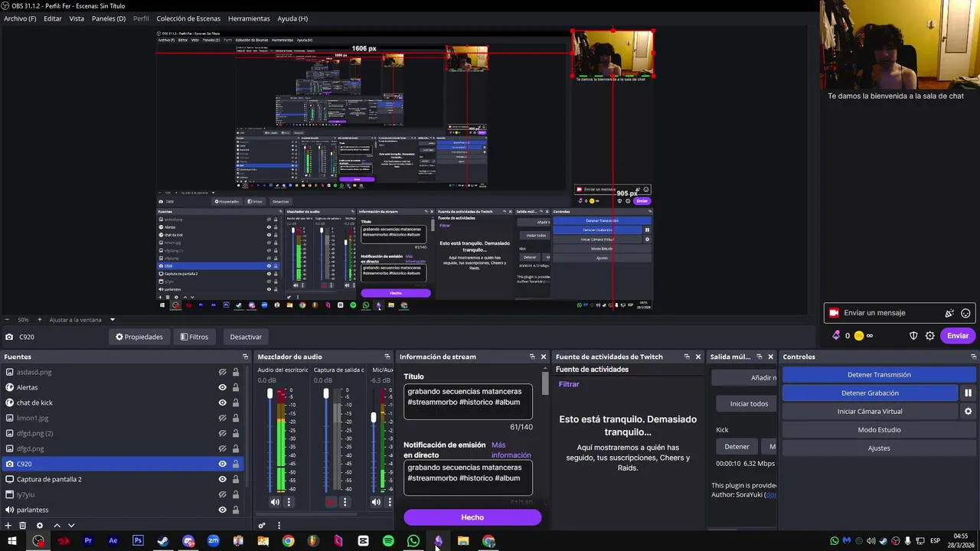
Task: Open Steam from taskbar
Action: [163, 541]
